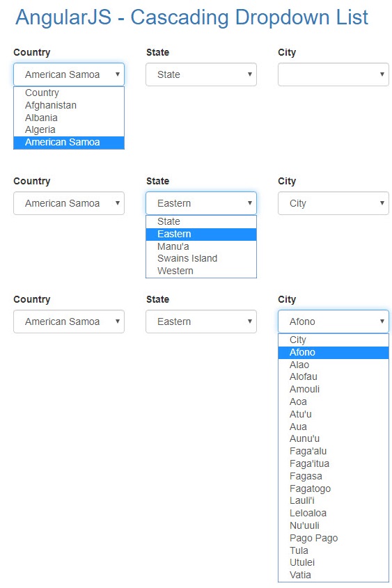Click the AngularJS Cascading Dropdown List heading

pos(191,17)
